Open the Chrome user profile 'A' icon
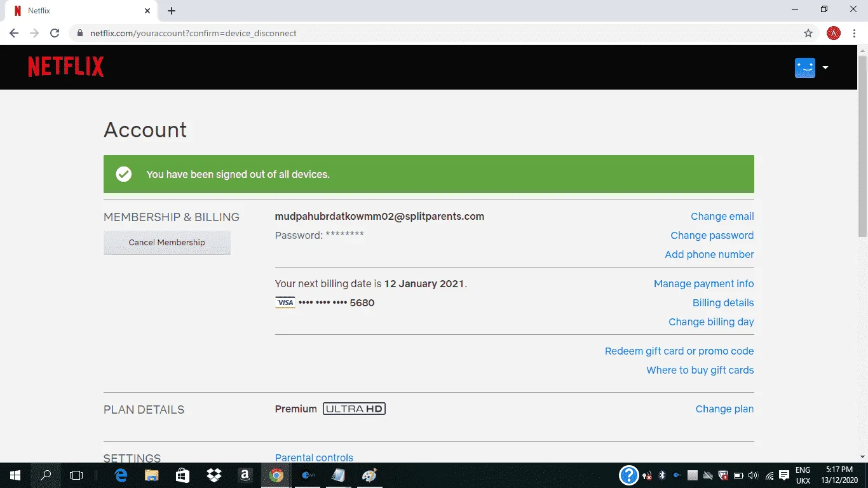 click(834, 33)
